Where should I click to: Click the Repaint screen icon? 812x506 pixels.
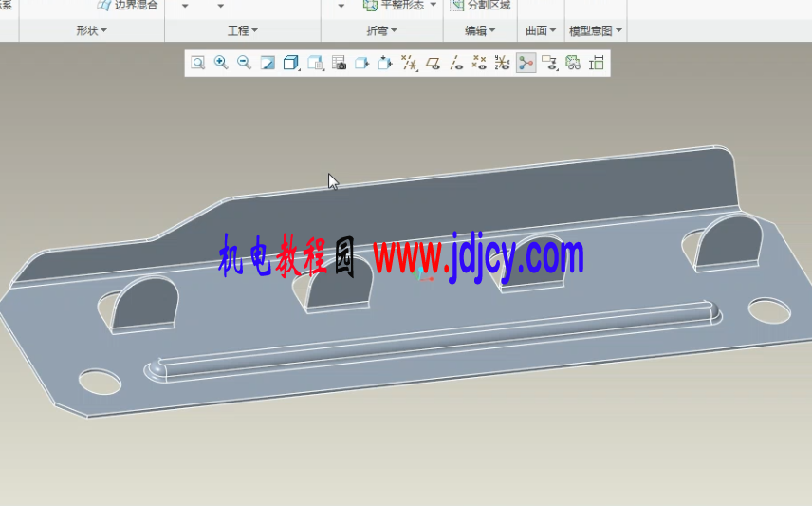pos(268,63)
